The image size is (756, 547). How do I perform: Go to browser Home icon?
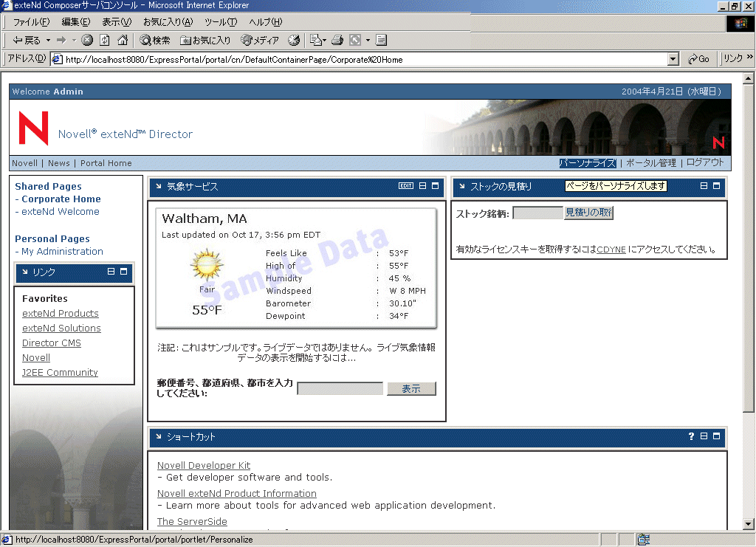[123, 41]
